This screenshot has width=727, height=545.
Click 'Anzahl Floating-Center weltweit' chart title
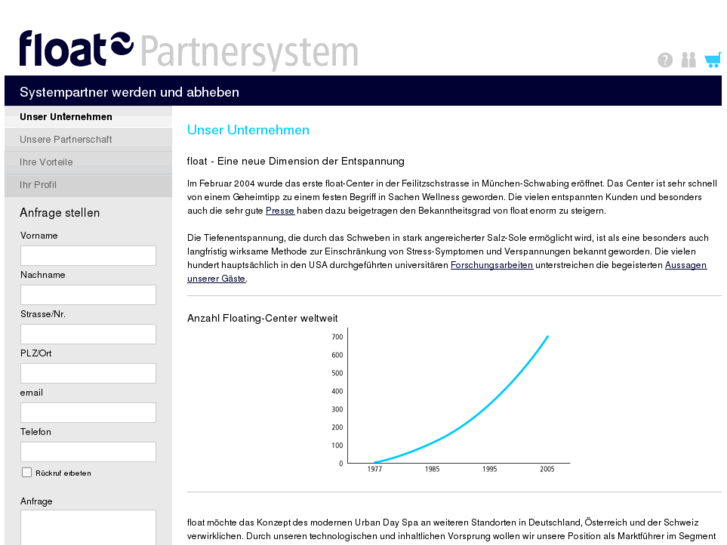262,319
